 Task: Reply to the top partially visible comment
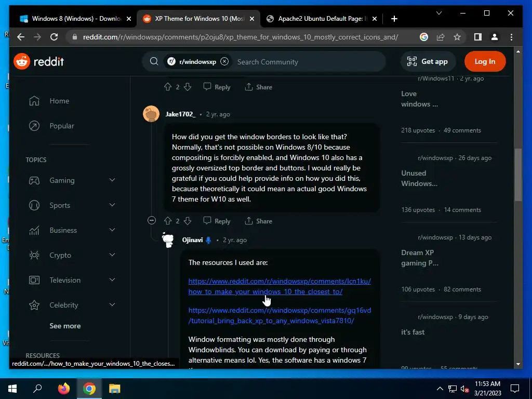(217, 87)
